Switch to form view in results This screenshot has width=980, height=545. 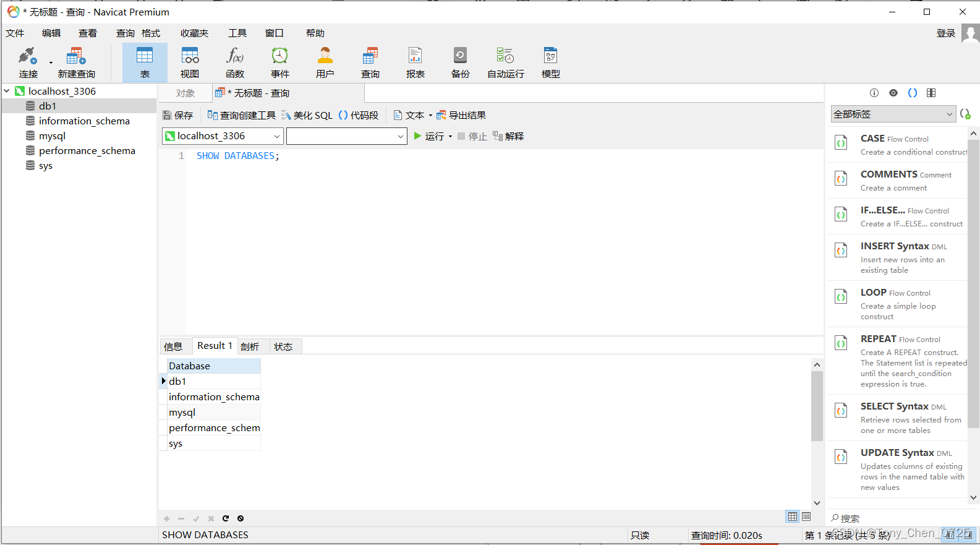(x=806, y=517)
